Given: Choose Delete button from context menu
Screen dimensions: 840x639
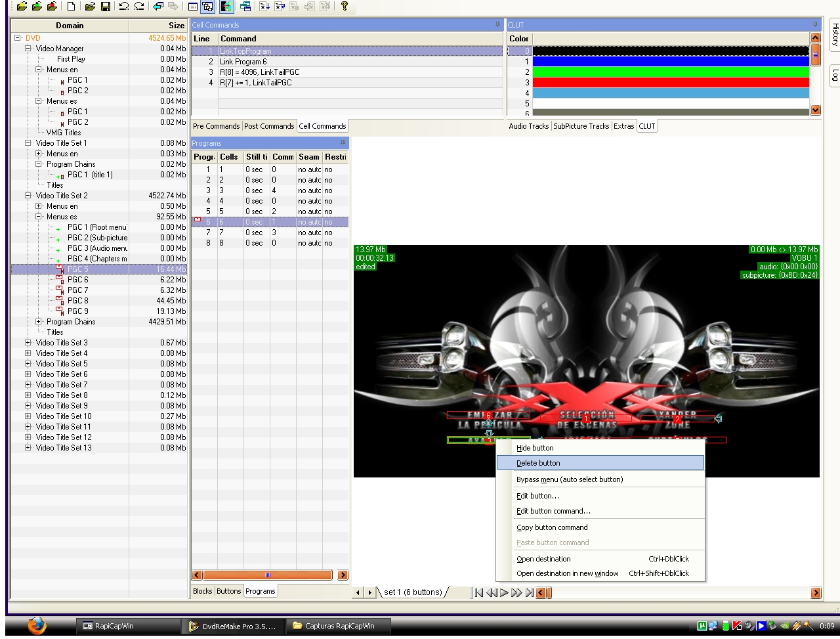Looking at the screenshot, I should tap(600, 463).
